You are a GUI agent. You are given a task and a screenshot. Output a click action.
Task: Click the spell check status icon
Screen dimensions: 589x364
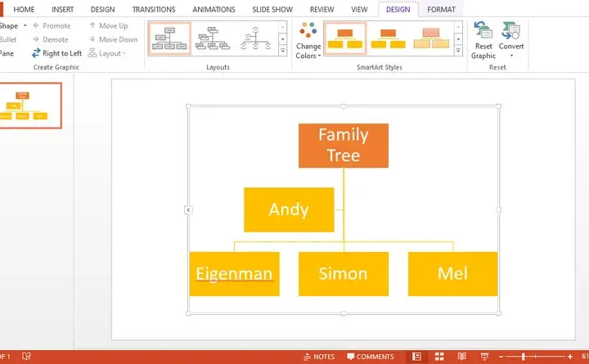pyautogui.click(x=26, y=357)
